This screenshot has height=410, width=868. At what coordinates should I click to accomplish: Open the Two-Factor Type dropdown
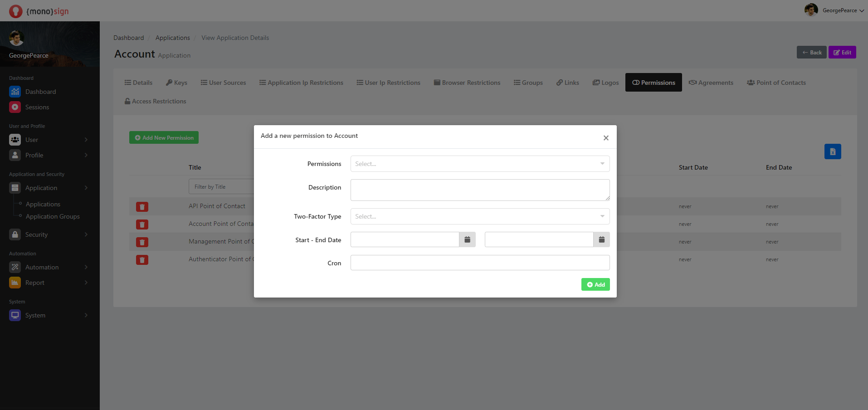point(479,216)
